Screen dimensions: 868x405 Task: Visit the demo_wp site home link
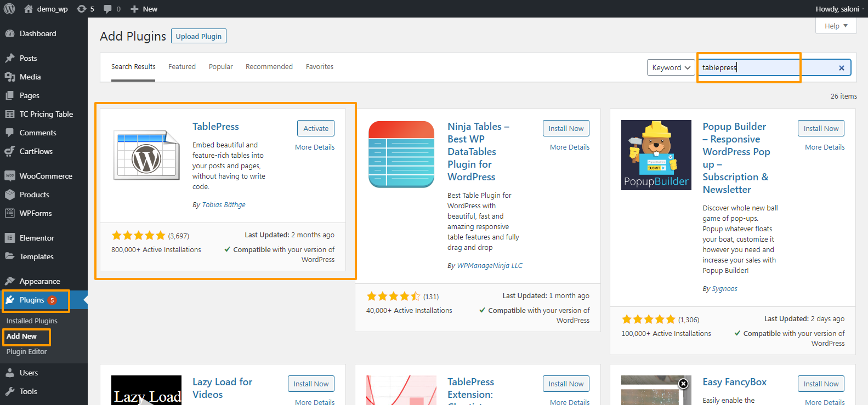pos(46,9)
